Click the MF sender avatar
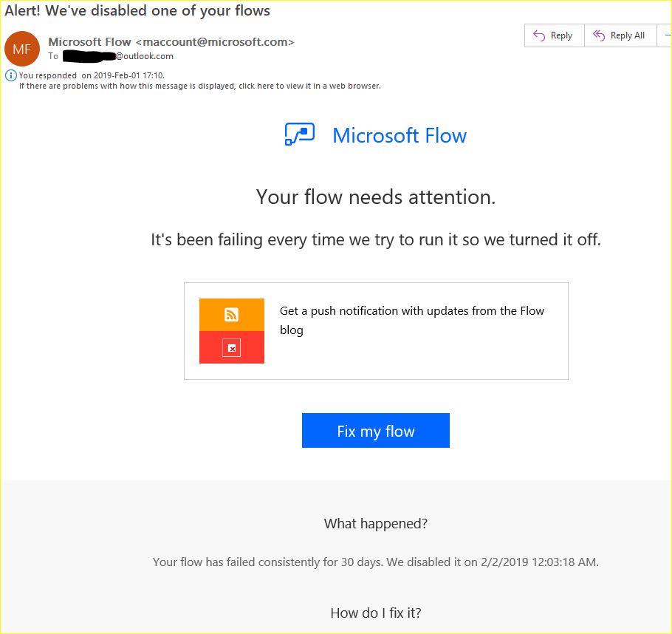 (22, 49)
